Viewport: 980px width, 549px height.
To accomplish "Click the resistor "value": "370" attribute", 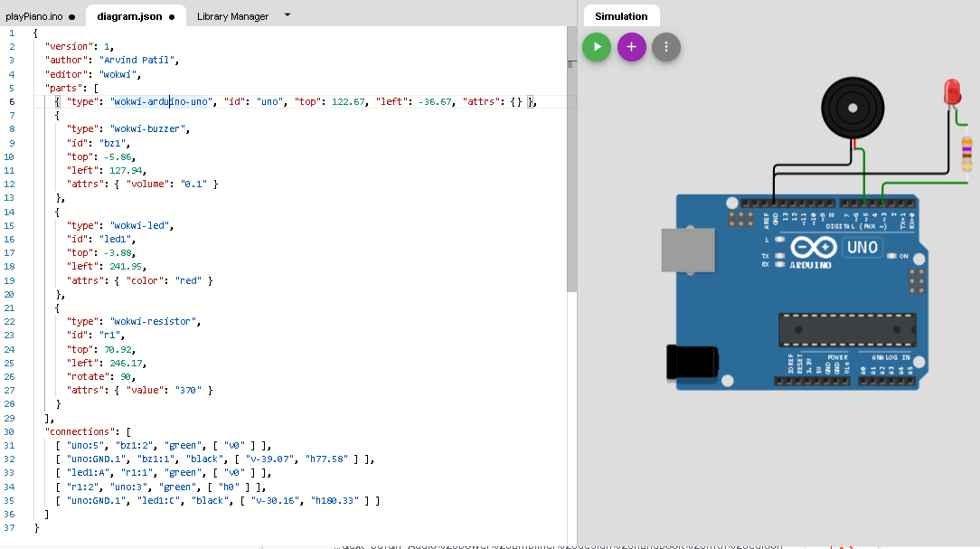I will pos(164,390).
